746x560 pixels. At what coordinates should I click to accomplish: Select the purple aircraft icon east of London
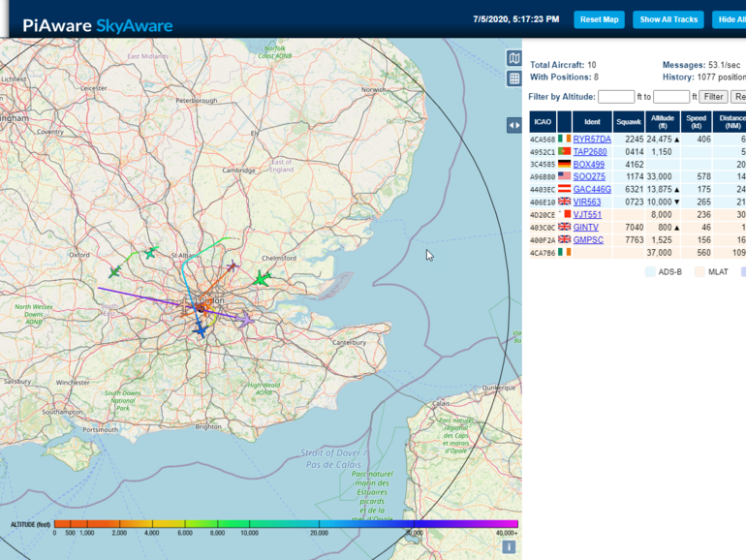(x=245, y=320)
